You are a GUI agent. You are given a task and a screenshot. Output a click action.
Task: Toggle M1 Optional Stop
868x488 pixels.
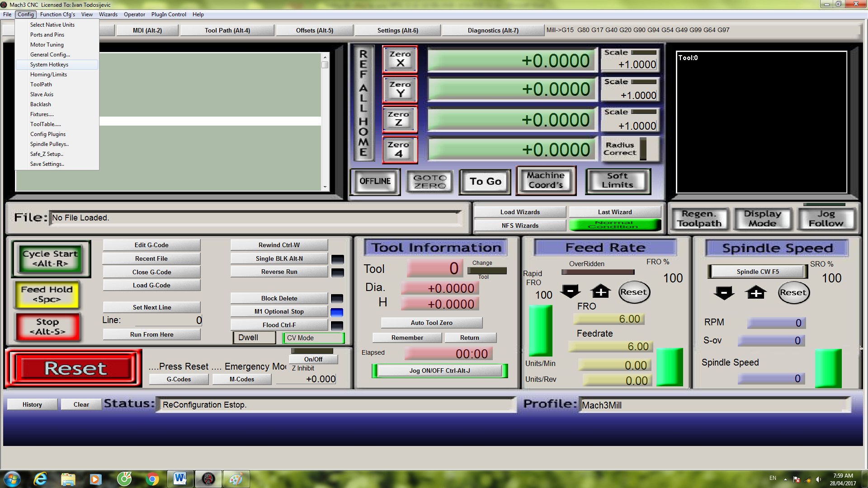tap(279, 311)
